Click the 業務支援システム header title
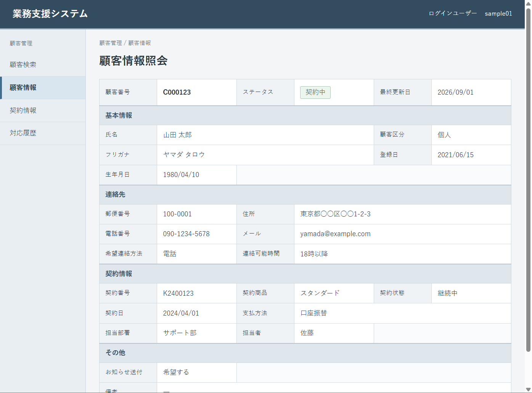Image resolution: width=532 pixels, height=393 pixels. pyautogui.click(x=50, y=14)
